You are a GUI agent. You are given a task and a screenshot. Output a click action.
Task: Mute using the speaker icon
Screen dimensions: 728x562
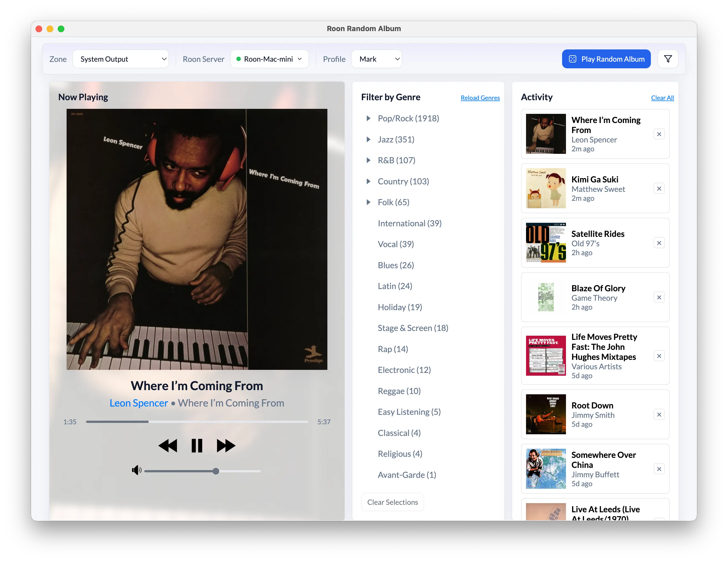click(x=136, y=470)
